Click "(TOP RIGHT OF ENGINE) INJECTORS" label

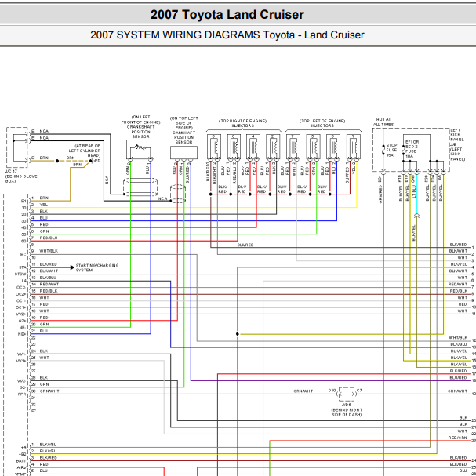[x=243, y=123]
